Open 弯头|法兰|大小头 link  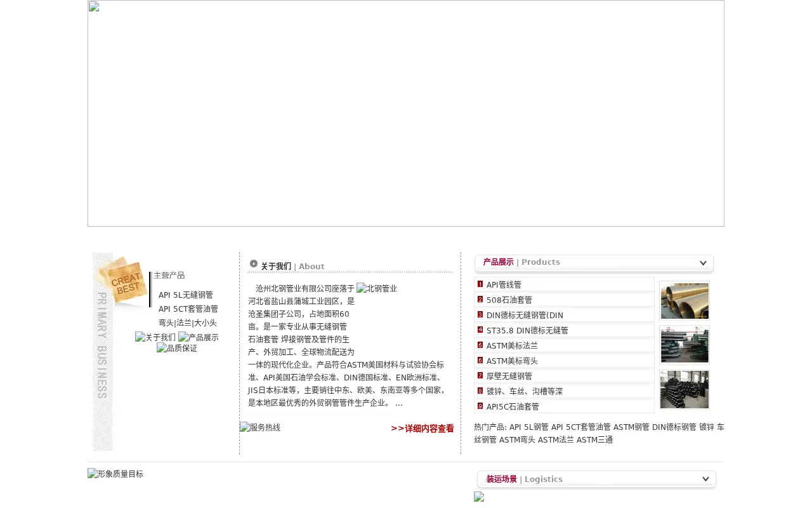(188, 323)
